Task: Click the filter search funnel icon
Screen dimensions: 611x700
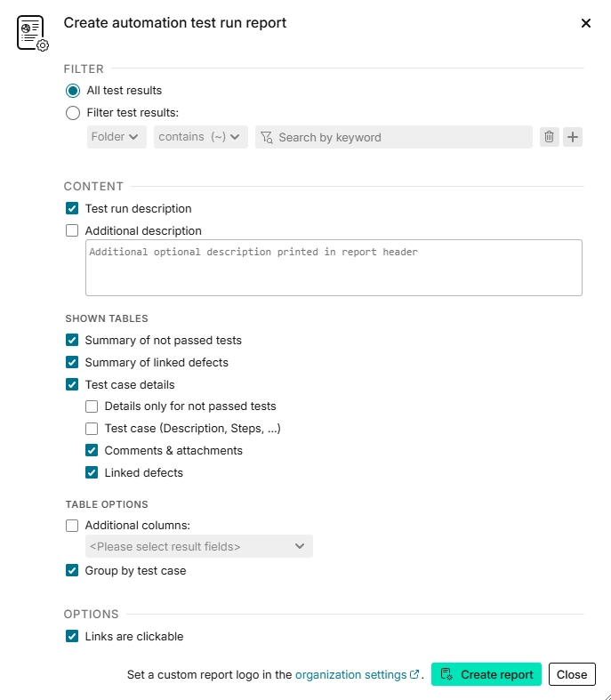Action: [x=267, y=138]
